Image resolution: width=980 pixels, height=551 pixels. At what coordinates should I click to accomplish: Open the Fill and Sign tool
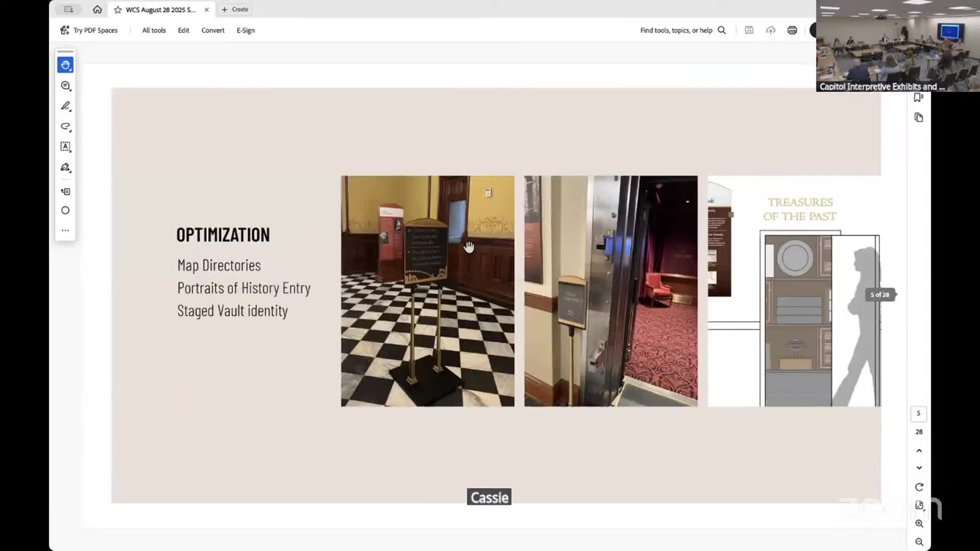pyautogui.click(x=65, y=167)
